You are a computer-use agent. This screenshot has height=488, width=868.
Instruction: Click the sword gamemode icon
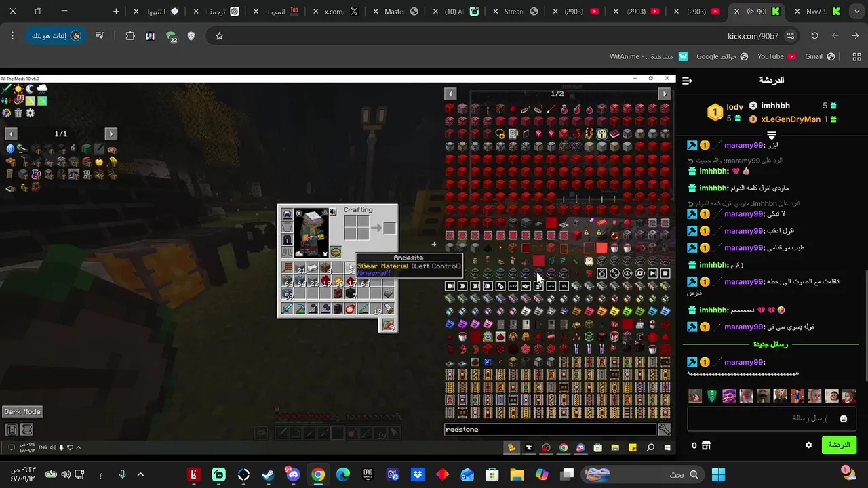(x=7, y=89)
